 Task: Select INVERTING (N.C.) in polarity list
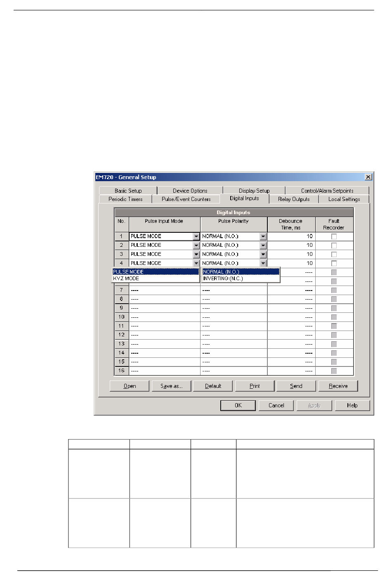(x=241, y=279)
